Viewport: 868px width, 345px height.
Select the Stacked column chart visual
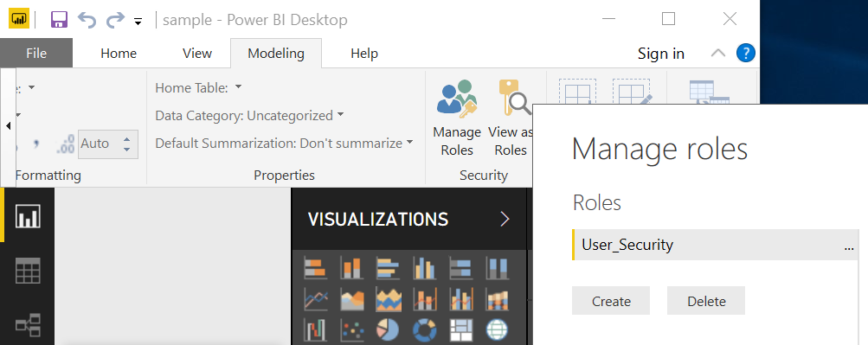[x=351, y=268]
